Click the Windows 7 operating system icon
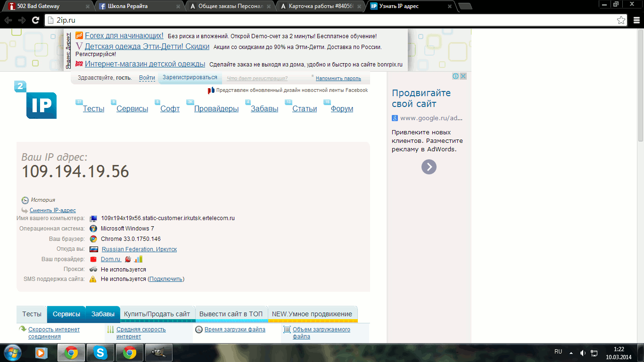The width and height of the screenshot is (644, 362). (93, 229)
